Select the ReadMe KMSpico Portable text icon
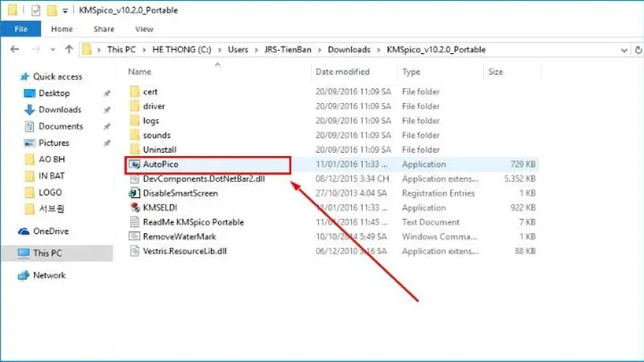Viewport: 644px width, 362px height. (x=134, y=222)
